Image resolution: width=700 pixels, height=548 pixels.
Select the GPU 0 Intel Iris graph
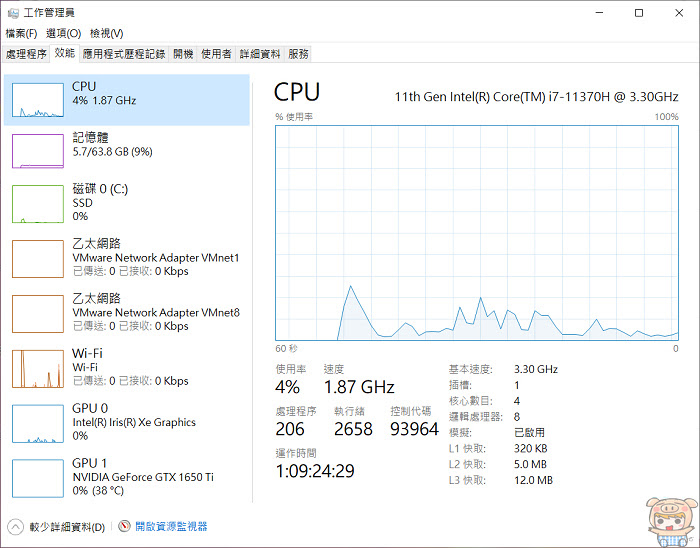point(37,423)
